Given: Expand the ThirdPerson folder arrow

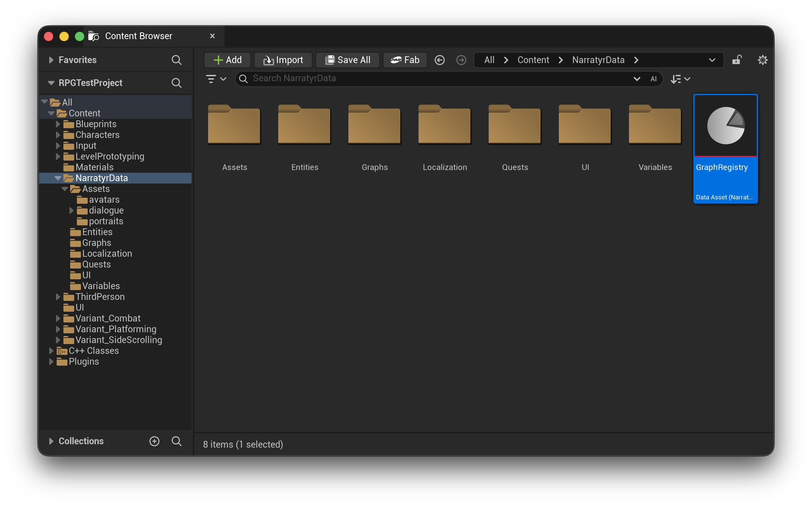Looking at the screenshot, I should point(58,297).
